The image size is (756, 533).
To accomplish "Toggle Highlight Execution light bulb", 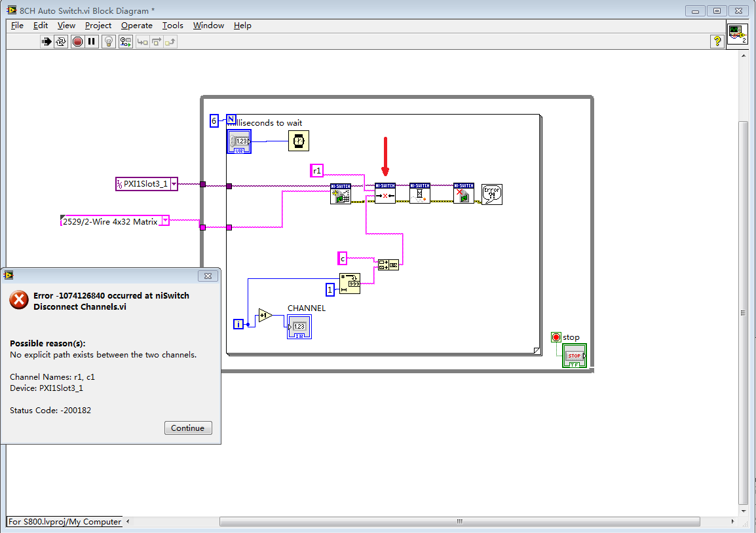I will click(x=109, y=42).
